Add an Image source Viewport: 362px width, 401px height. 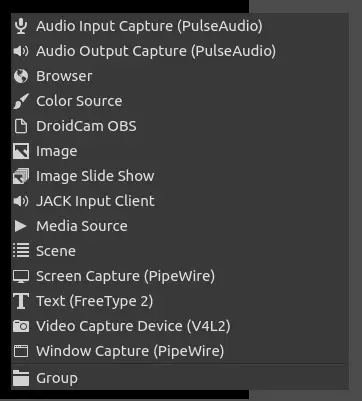pos(180,151)
